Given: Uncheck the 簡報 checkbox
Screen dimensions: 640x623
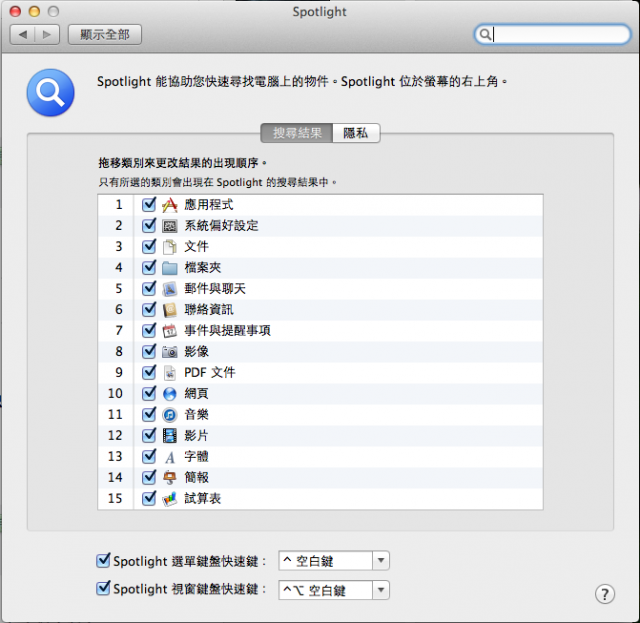Looking at the screenshot, I should pos(149,477).
